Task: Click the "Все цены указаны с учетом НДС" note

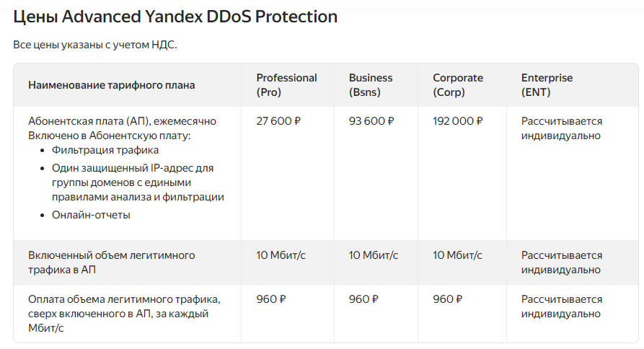Action: click(x=94, y=45)
